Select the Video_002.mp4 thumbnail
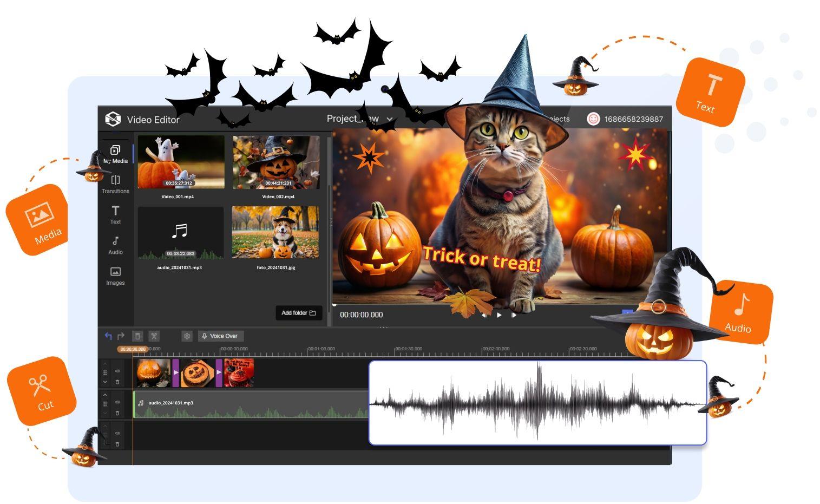The width and height of the screenshot is (820, 504). (x=276, y=162)
